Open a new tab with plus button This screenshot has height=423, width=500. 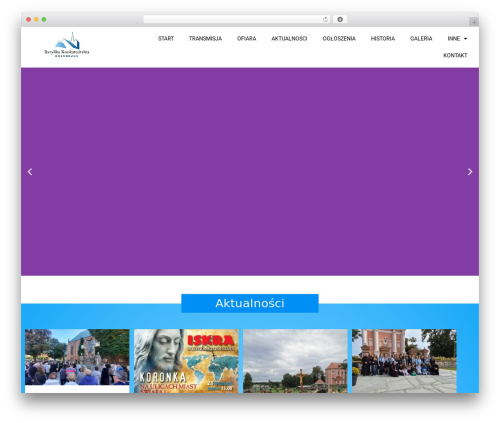[x=474, y=22]
